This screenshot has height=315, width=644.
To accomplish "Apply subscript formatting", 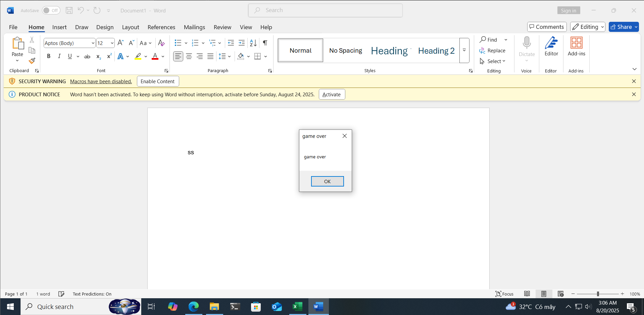I will (98, 56).
